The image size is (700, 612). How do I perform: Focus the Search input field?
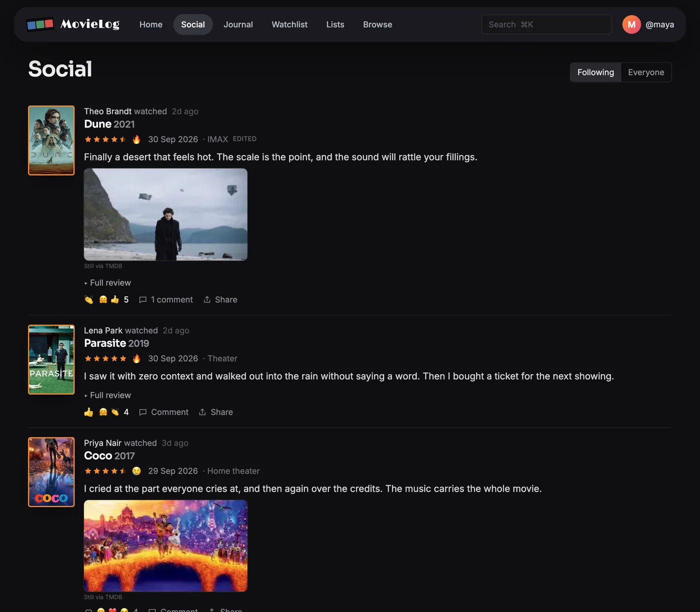tap(546, 24)
